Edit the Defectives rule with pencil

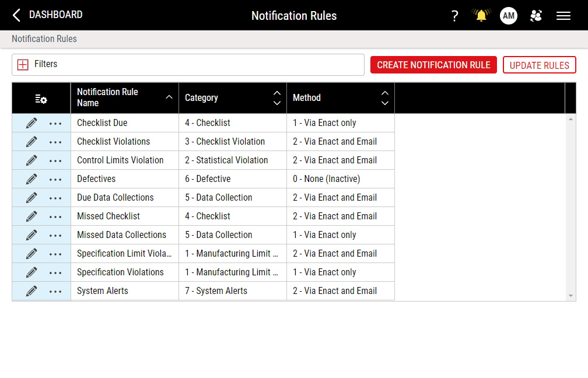coord(32,179)
